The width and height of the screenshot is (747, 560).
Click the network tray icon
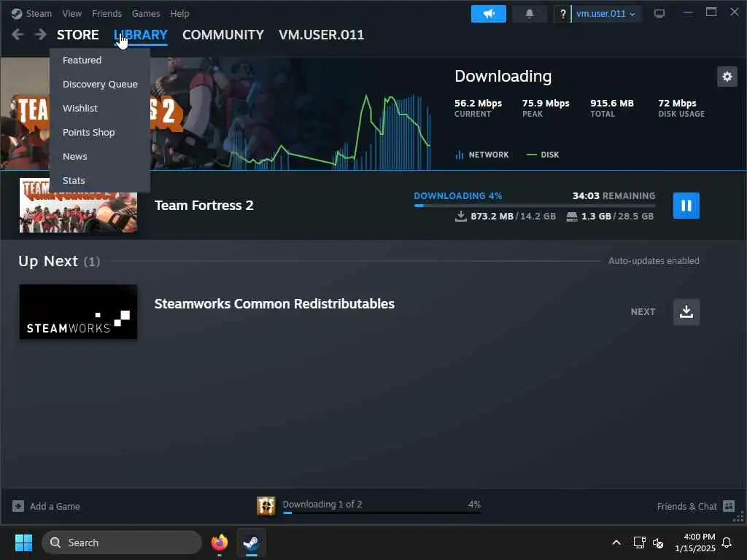coord(639,542)
